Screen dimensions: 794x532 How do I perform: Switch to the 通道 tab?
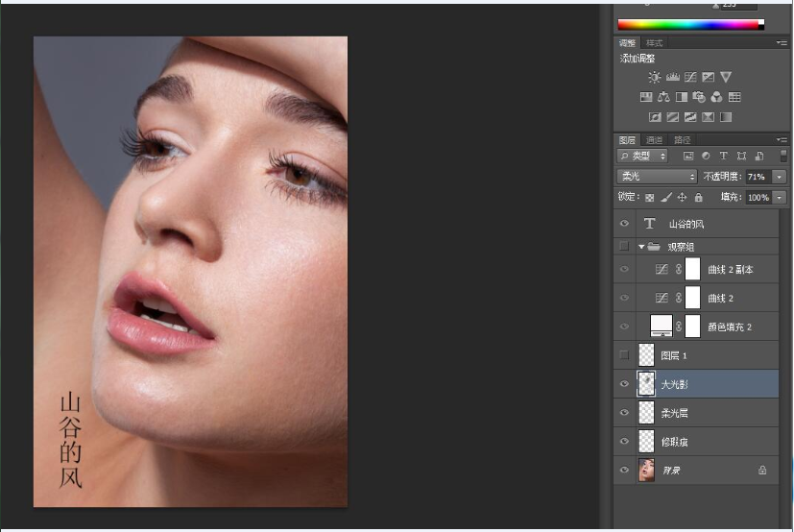(x=654, y=140)
